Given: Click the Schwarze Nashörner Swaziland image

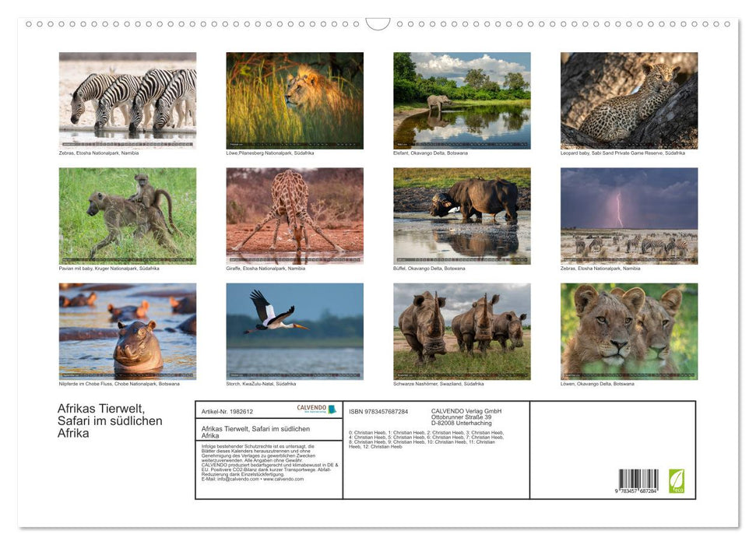Looking at the screenshot, I should pos(462,331).
